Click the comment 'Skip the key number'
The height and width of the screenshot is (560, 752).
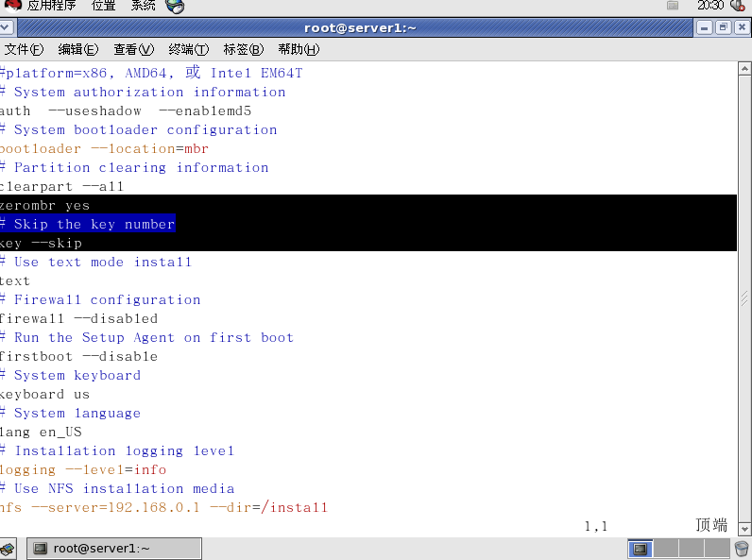click(94, 225)
